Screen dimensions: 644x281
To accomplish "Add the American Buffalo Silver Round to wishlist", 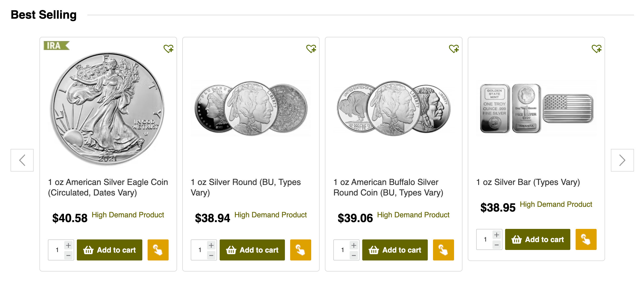I will click(454, 49).
